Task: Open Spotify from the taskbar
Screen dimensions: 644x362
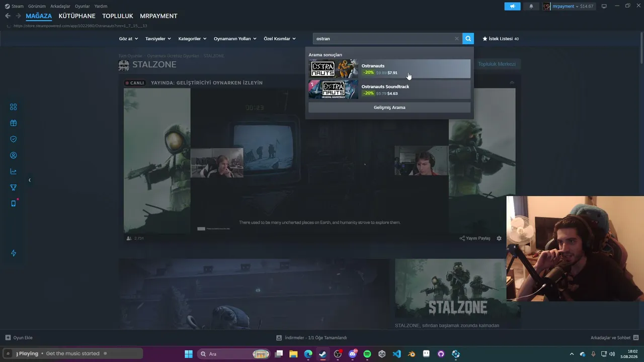Action: 367,354
